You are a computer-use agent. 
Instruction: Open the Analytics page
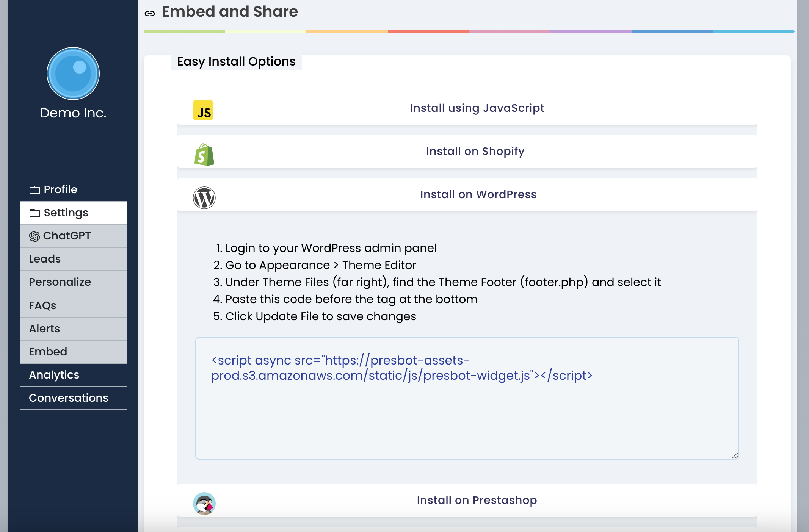54,375
